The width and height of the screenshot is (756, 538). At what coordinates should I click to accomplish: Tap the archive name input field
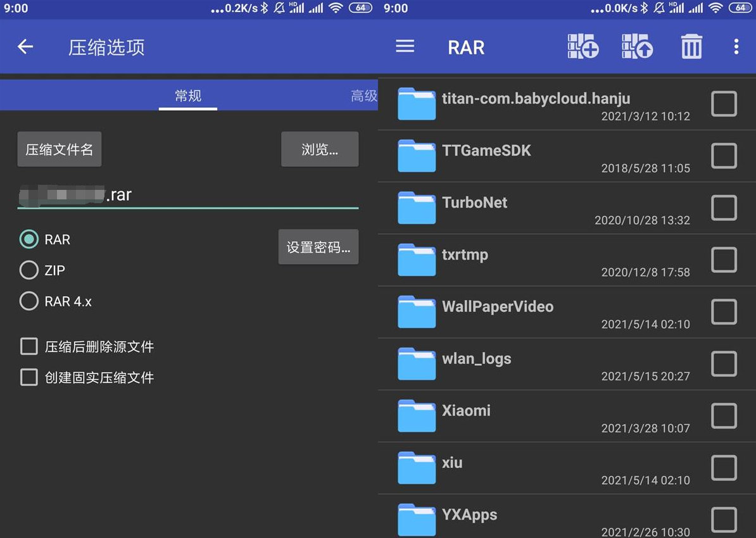coord(188,195)
